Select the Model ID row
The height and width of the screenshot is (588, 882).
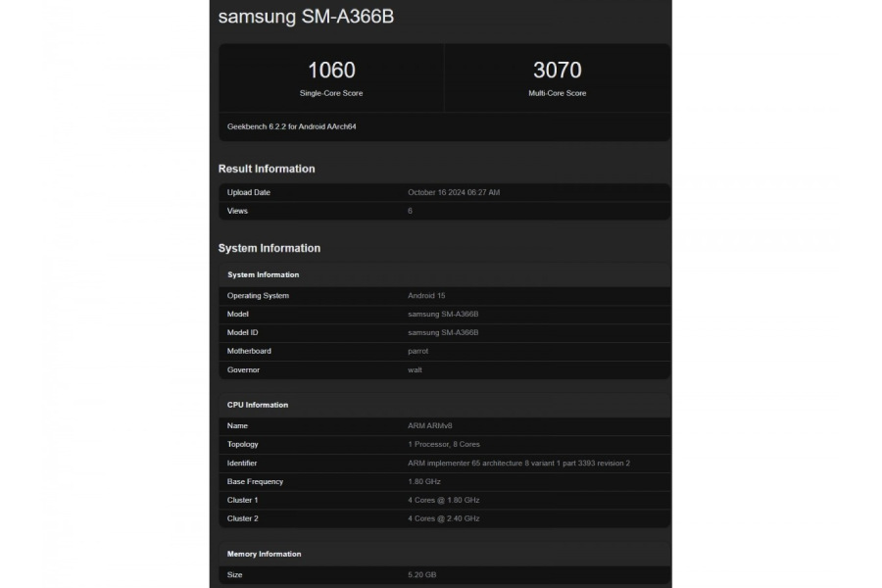(441, 332)
